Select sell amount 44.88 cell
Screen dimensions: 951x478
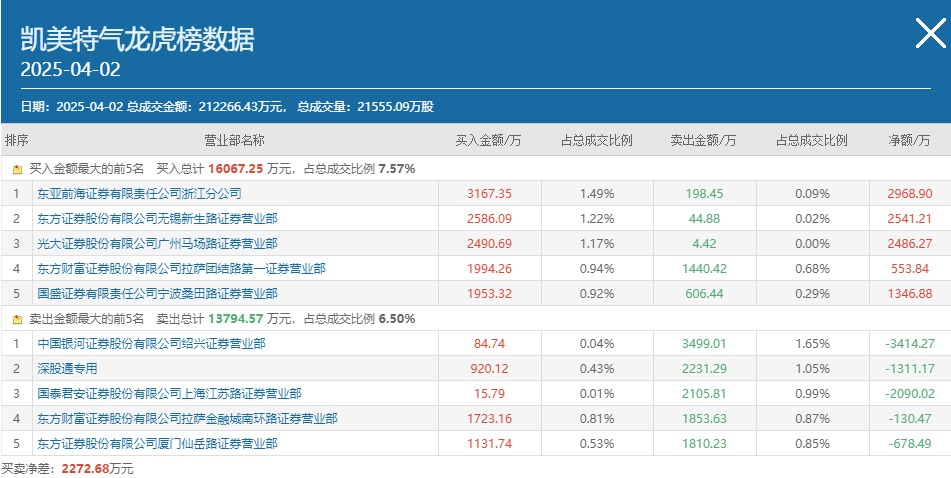pyautogui.click(x=705, y=218)
